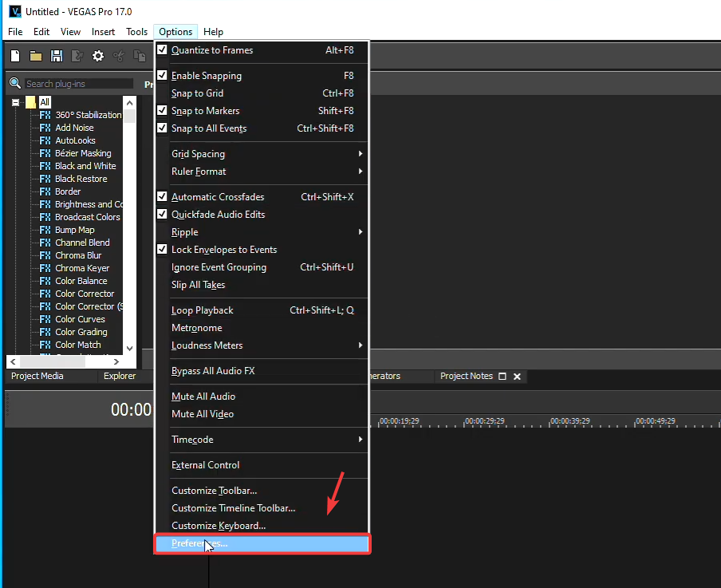721x588 pixels.
Task: Open the Help menu
Action: click(214, 32)
